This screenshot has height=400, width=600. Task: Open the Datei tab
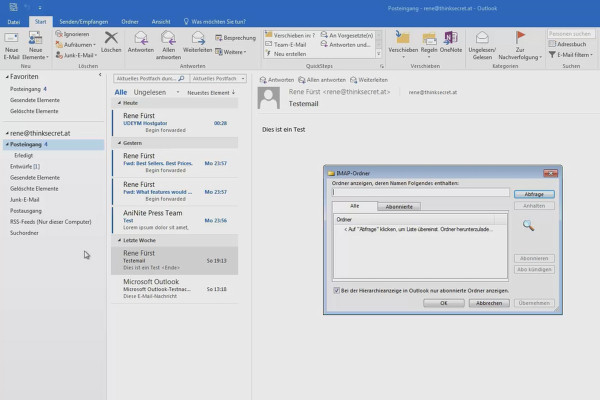coord(13,22)
